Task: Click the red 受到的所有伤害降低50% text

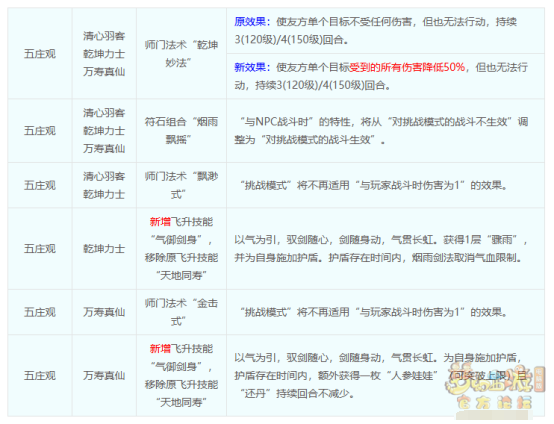Action: pyautogui.click(x=407, y=67)
